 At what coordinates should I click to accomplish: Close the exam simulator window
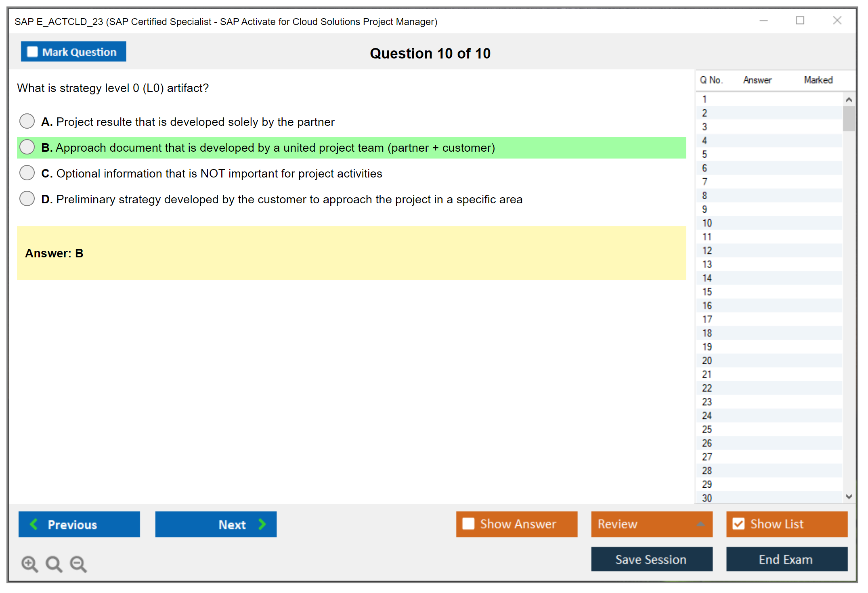[837, 21]
